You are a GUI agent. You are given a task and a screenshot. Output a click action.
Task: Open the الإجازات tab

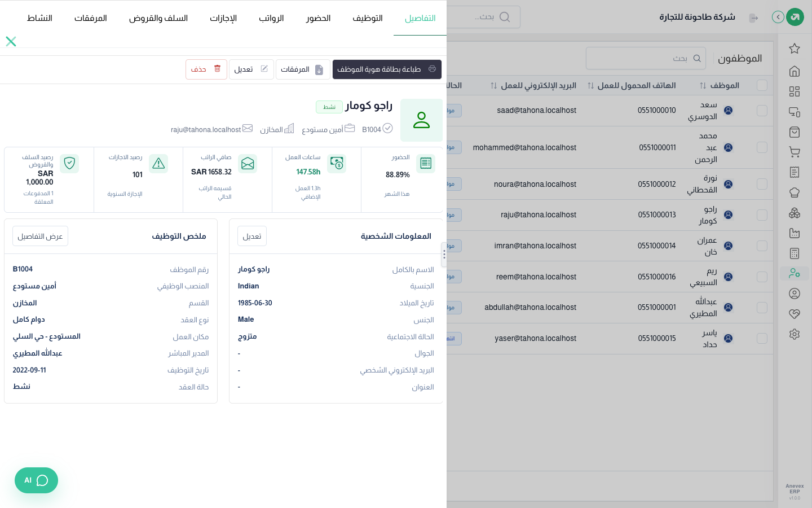223,18
